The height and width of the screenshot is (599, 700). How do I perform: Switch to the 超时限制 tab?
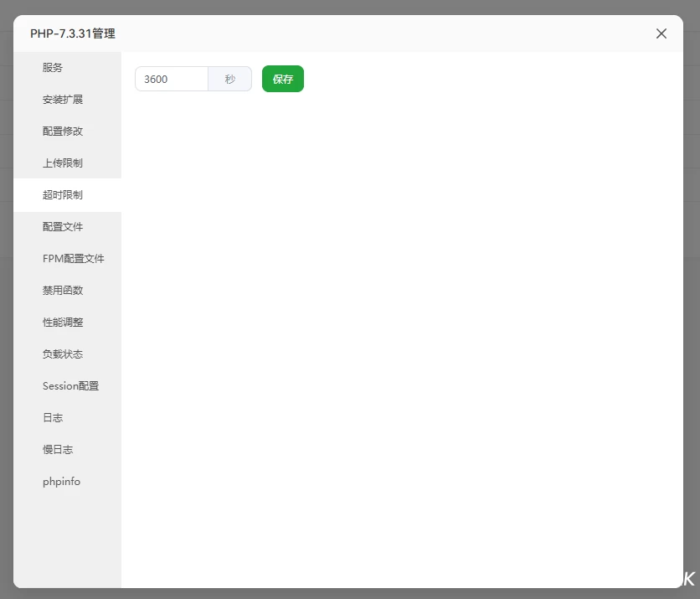click(63, 194)
